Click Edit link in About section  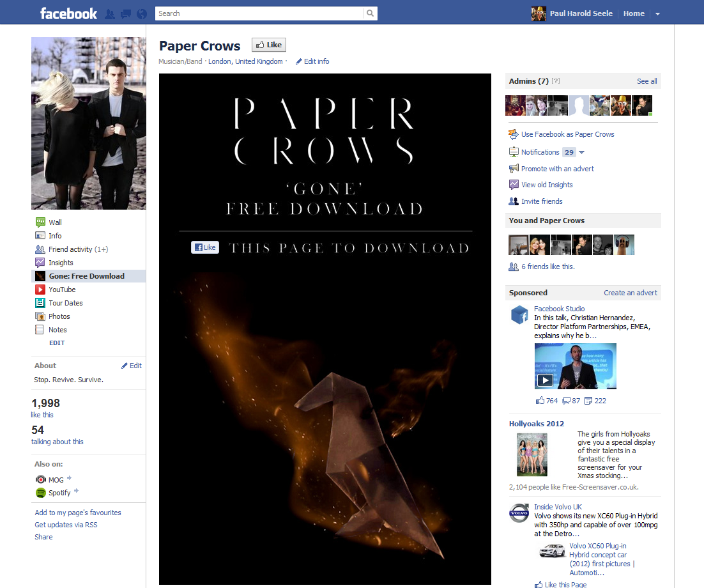132,366
